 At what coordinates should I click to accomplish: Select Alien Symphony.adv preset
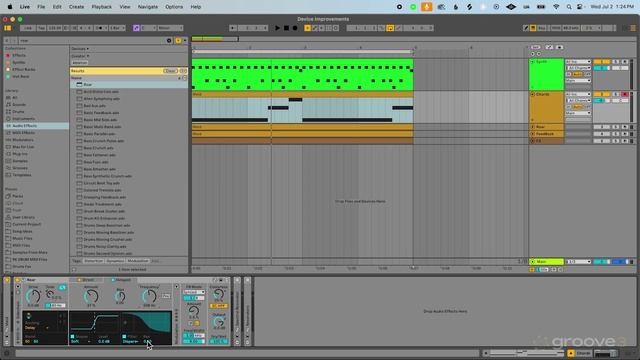pyautogui.click(x=102, y=99)
